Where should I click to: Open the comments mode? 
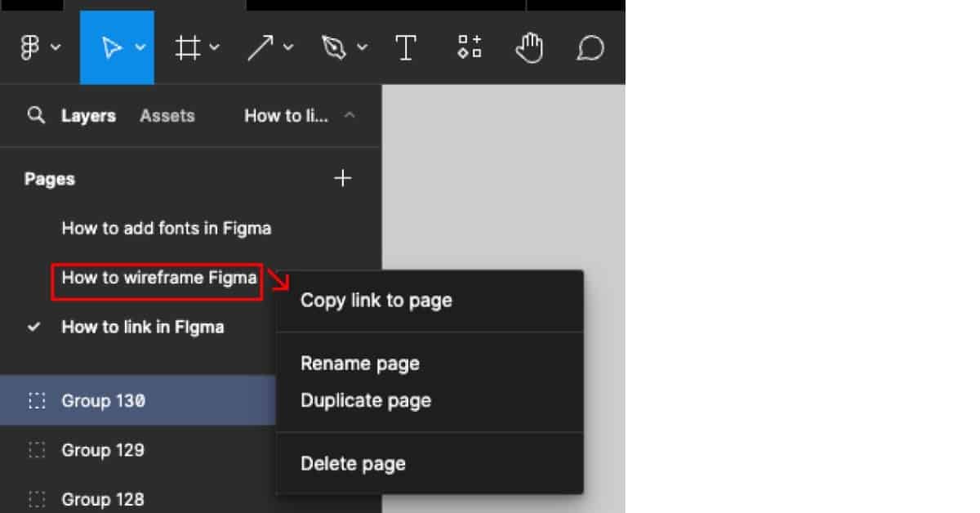click(x=590, y=47)
